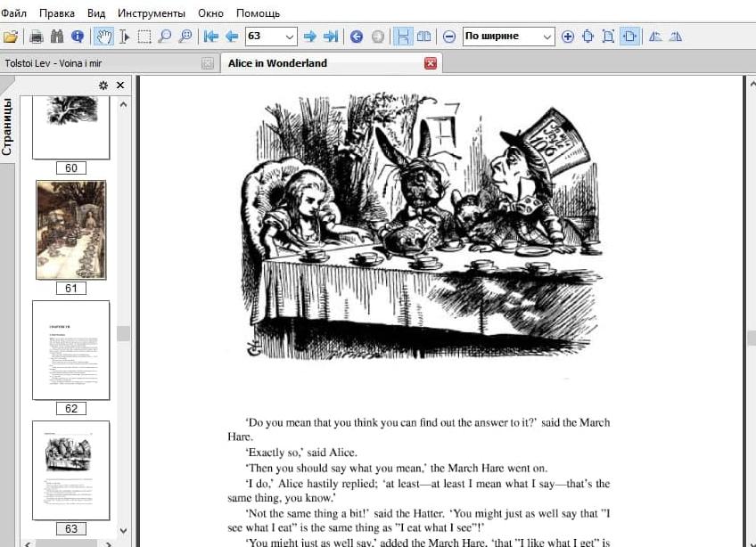The image size is (756, 547).
Task: Open the Вид menu
Action: pos(96,13)
